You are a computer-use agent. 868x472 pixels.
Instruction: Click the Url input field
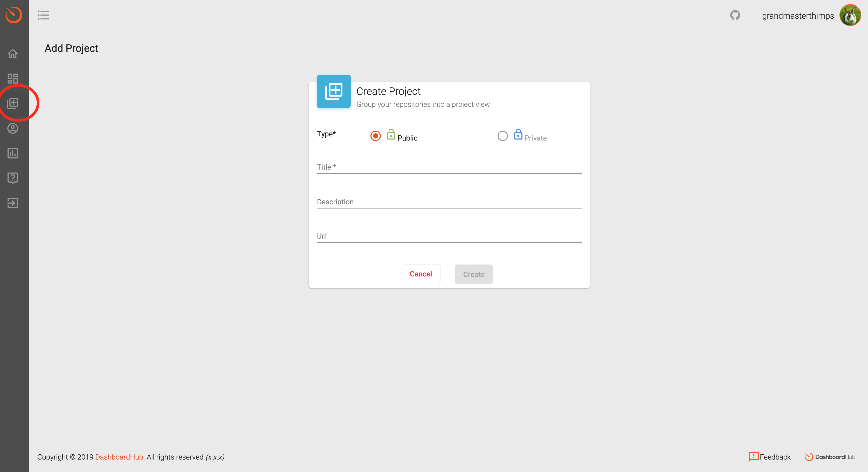click(448, 236)
